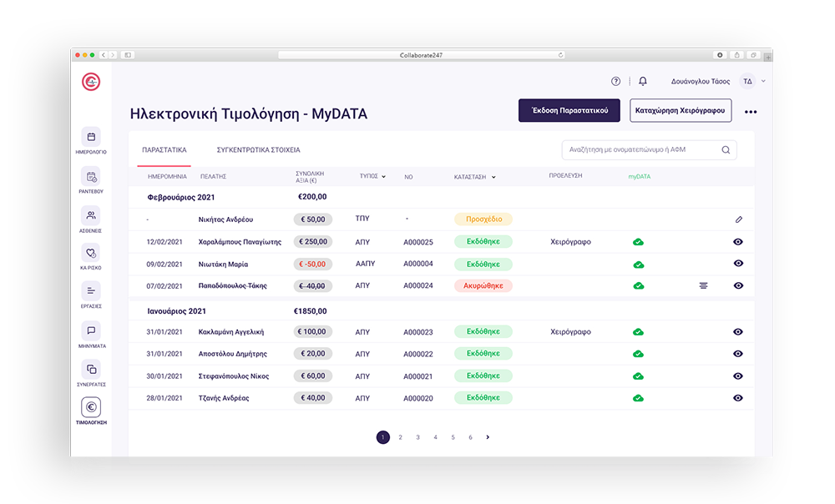View invoice A000023 with eye icon
Viewport: 835px width, 504px height.
[738, 332]
